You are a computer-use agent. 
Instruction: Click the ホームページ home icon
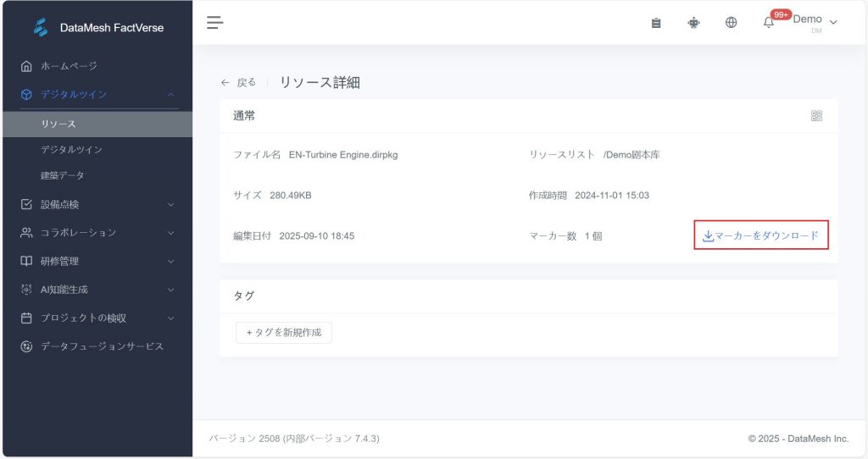(x=27, y=66)
